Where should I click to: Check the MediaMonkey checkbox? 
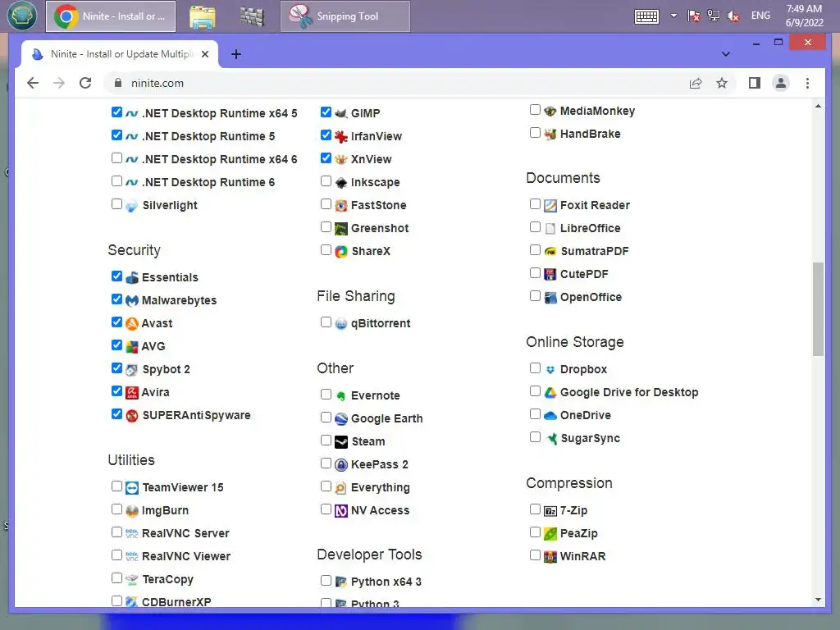tap(535, 110)
